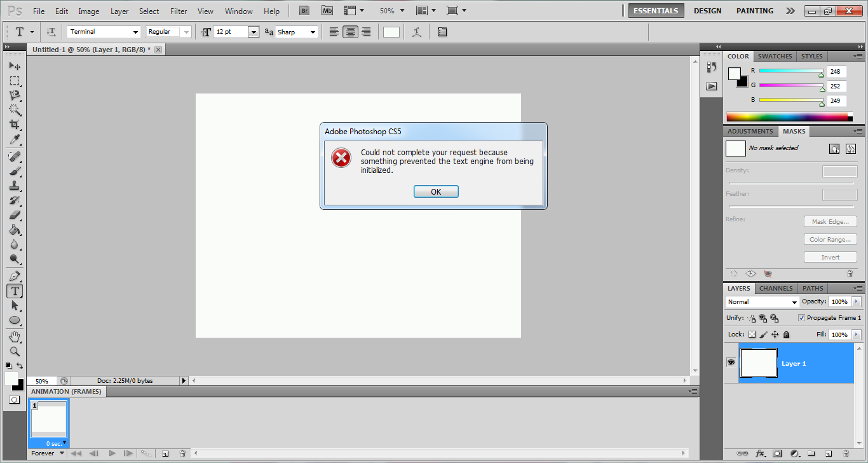
Task: Pick a color from the color spectrum ramp
Action: (x=787, y=116)
